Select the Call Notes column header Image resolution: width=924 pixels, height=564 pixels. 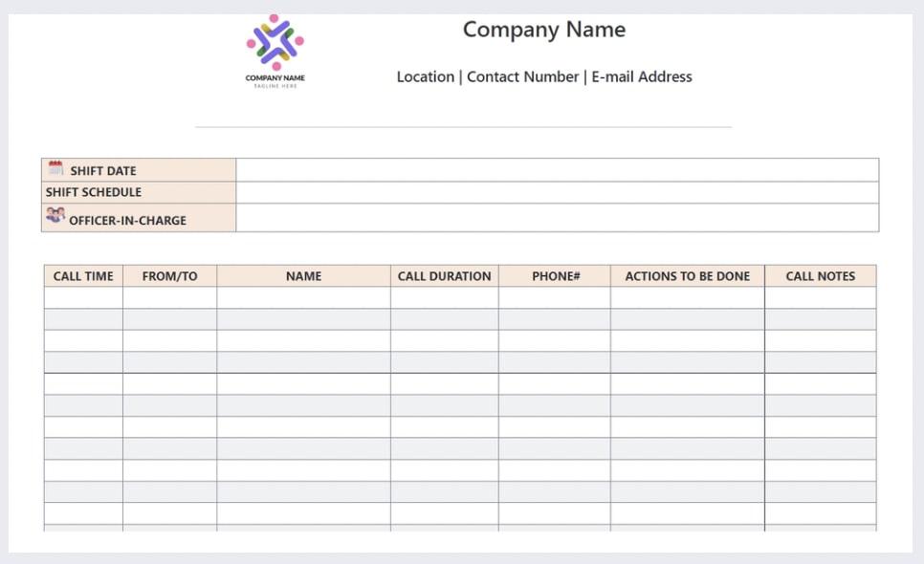click(x=820, y=276)
